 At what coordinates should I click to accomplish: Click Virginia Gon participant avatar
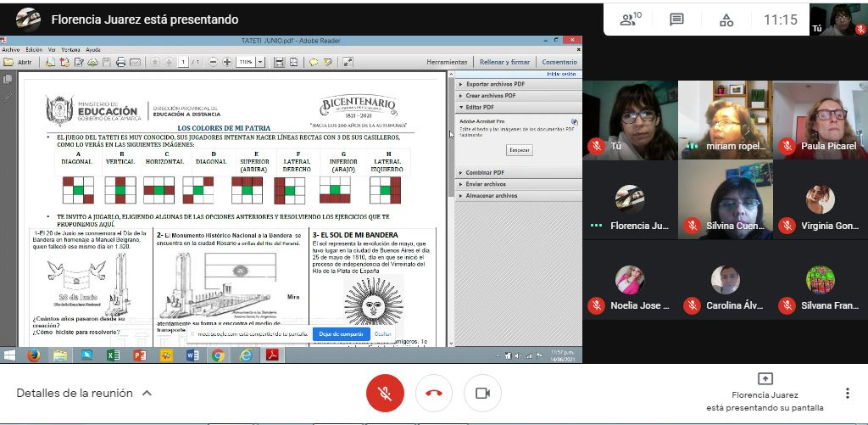[821, 199]
